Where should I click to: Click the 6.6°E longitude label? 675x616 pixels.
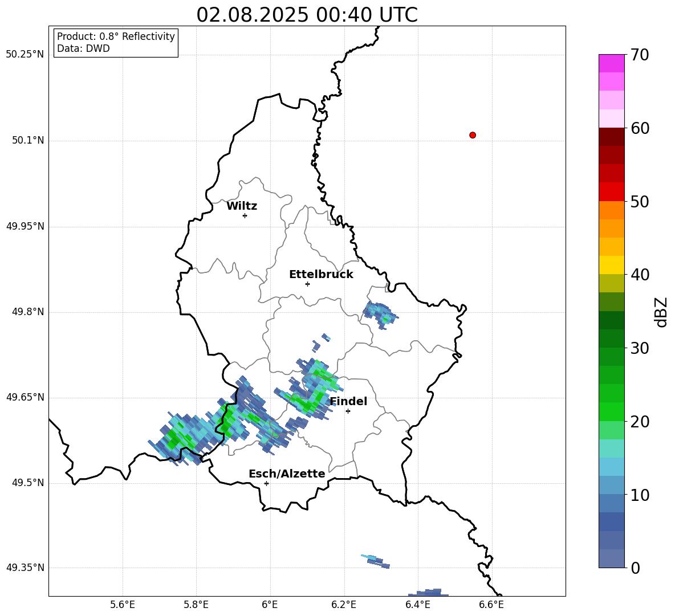[491, 605]
